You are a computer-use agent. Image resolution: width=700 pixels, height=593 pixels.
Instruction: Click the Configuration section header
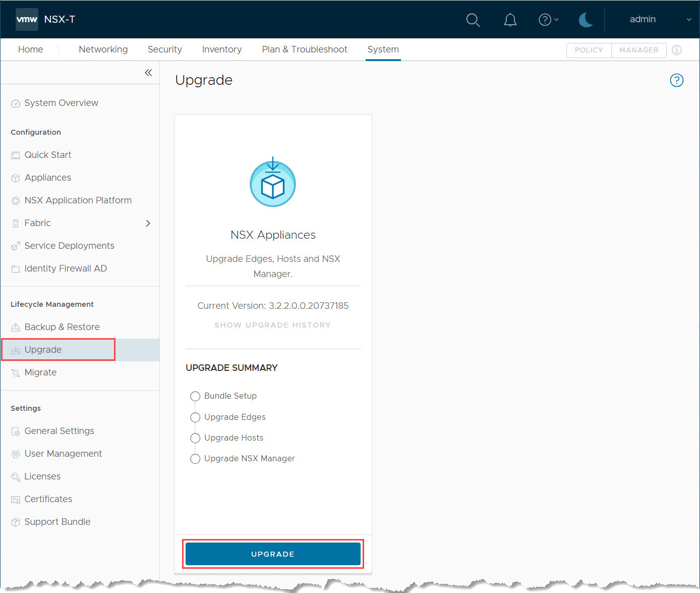36,132
